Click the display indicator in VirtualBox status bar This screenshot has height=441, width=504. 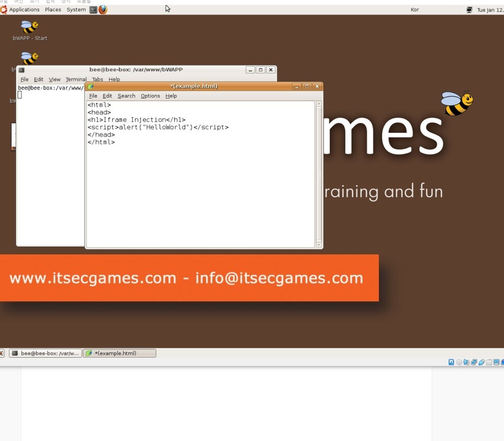[x=496, y=362]
